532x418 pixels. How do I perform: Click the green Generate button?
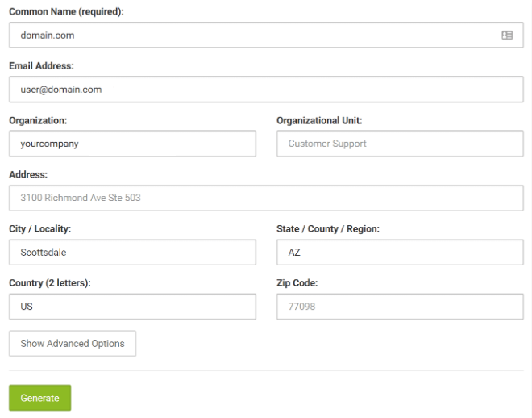pyautogui.click(x=40, y=398)
